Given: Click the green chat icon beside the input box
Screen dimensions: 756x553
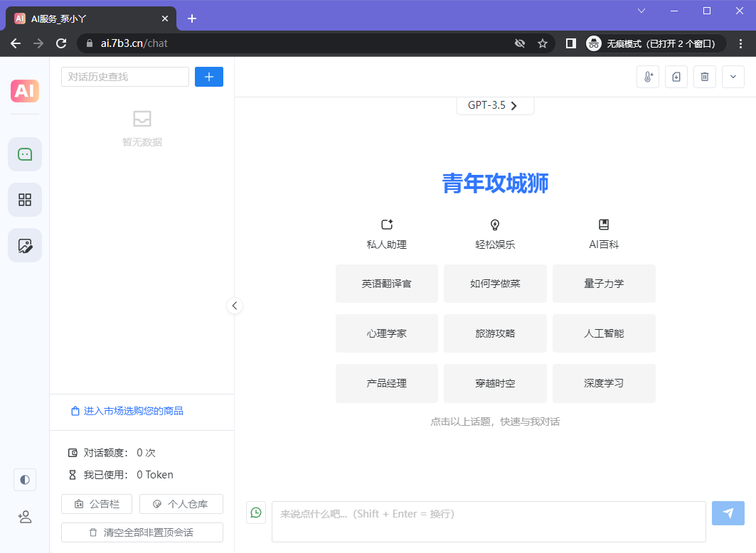Looking at the screenshot, I should [256, 512].
